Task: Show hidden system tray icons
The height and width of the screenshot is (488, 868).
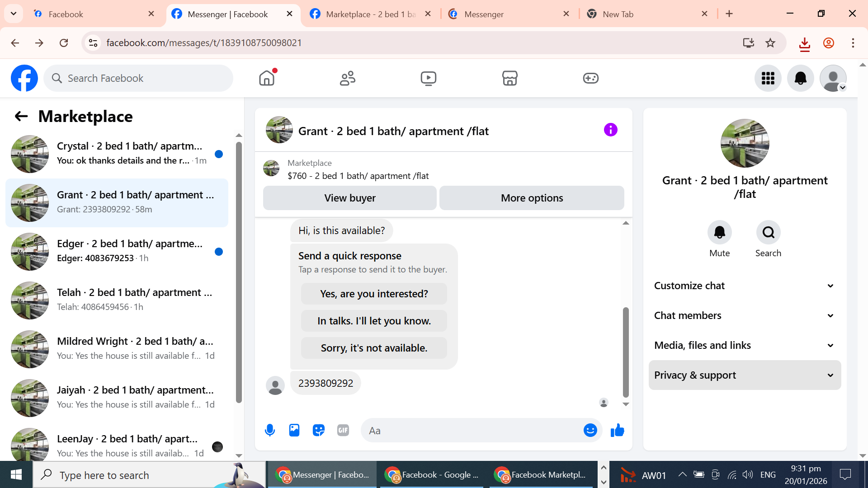Action: click(x=682, y=474)
